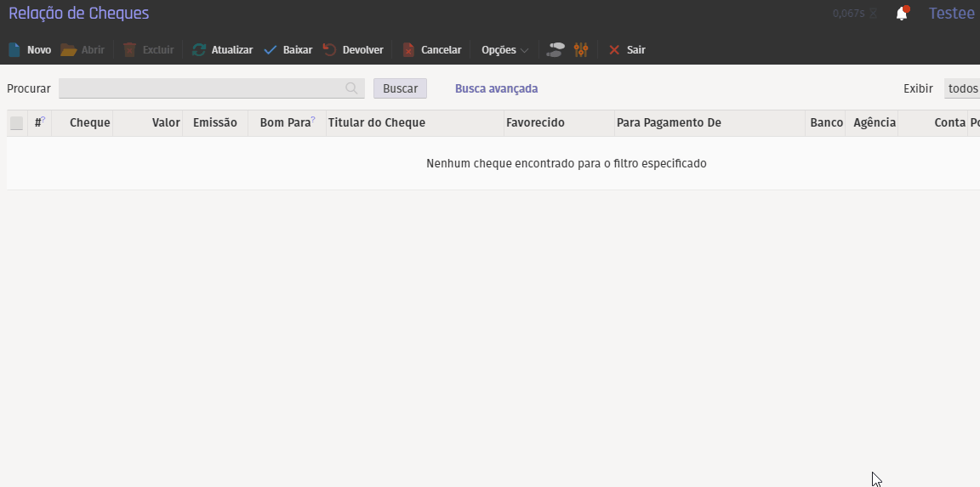Click the Buscar button
This screenshot has height=487, width=980.
(400, 88)
